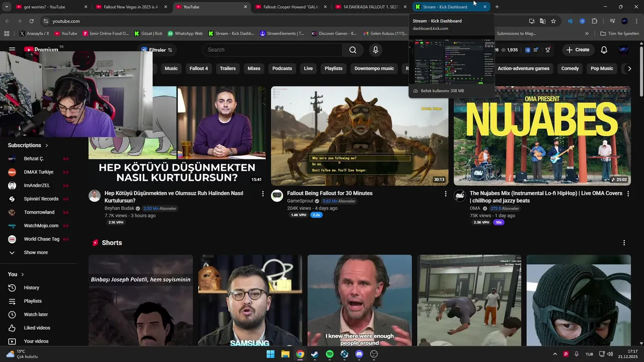Open File Explorer from the taskbar
The width and height of the screenshot is (644, 362).
pos(285,354)
